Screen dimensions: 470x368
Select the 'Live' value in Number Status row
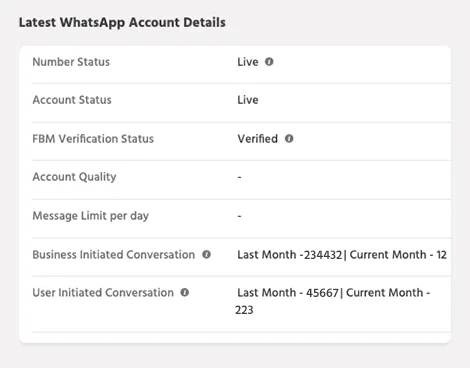[x=248, y=62]
